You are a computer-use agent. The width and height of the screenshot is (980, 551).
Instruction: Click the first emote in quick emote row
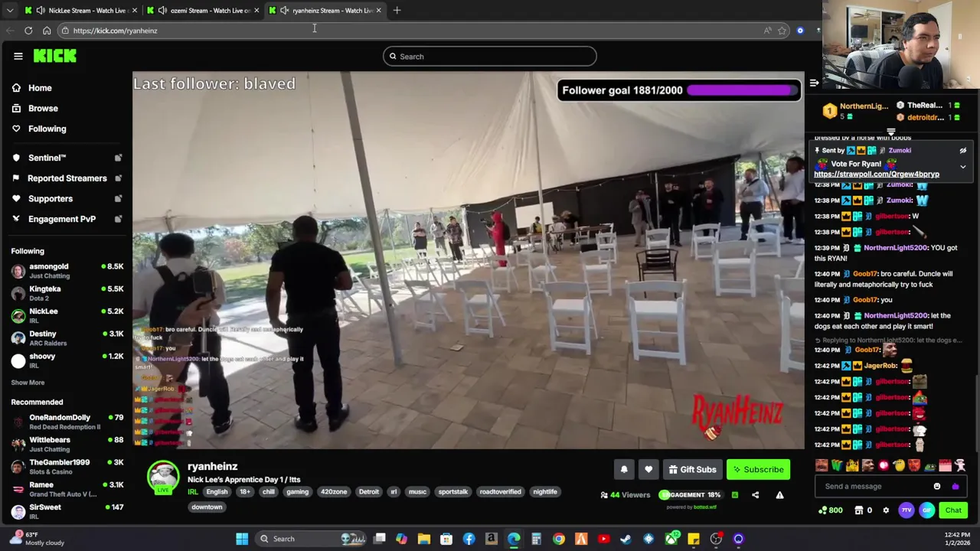tap(822, 465)
